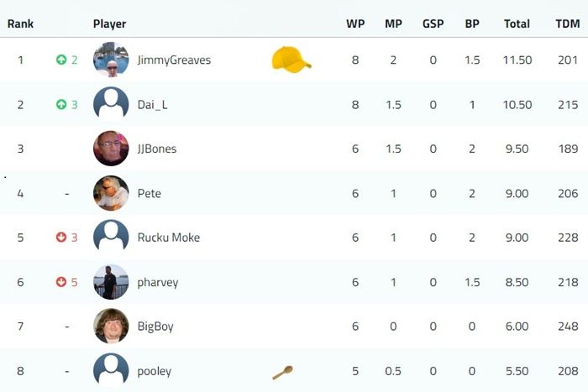Open the Rucku Moke player name link

click(x=168, y=238)
